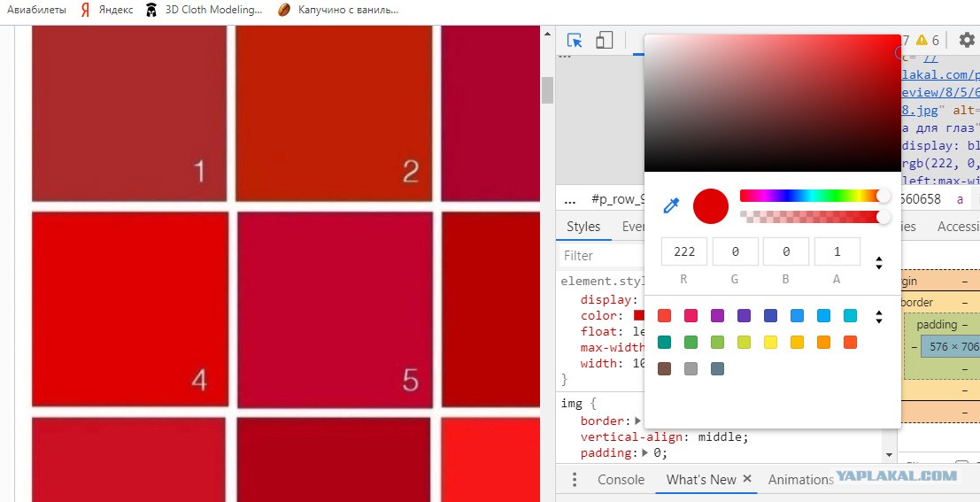Edit the R value field 222

(684, 251)
